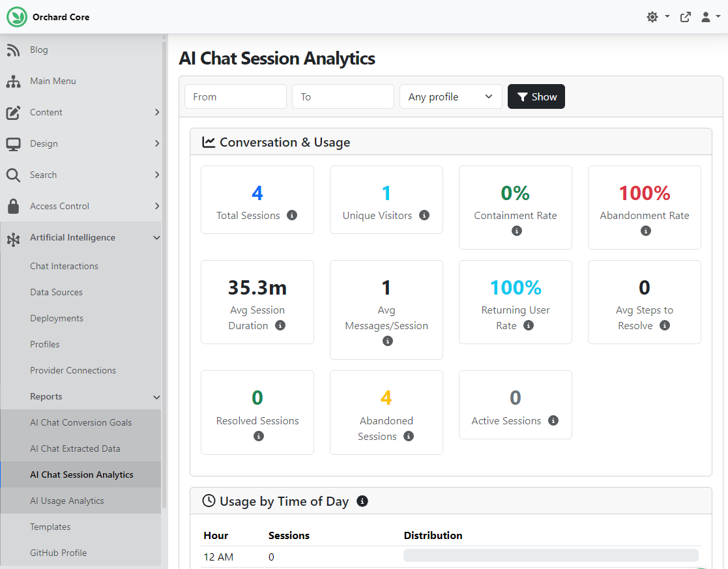The height and width of the screenshot is (569, 728).
Task: Show info for Abandonment Rate metric
Action: [646, 231]
